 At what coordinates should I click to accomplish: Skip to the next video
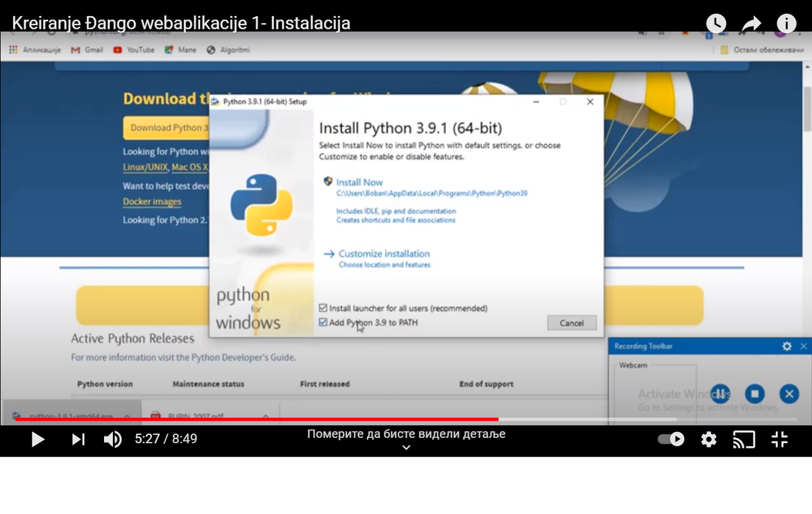[78, 439]
